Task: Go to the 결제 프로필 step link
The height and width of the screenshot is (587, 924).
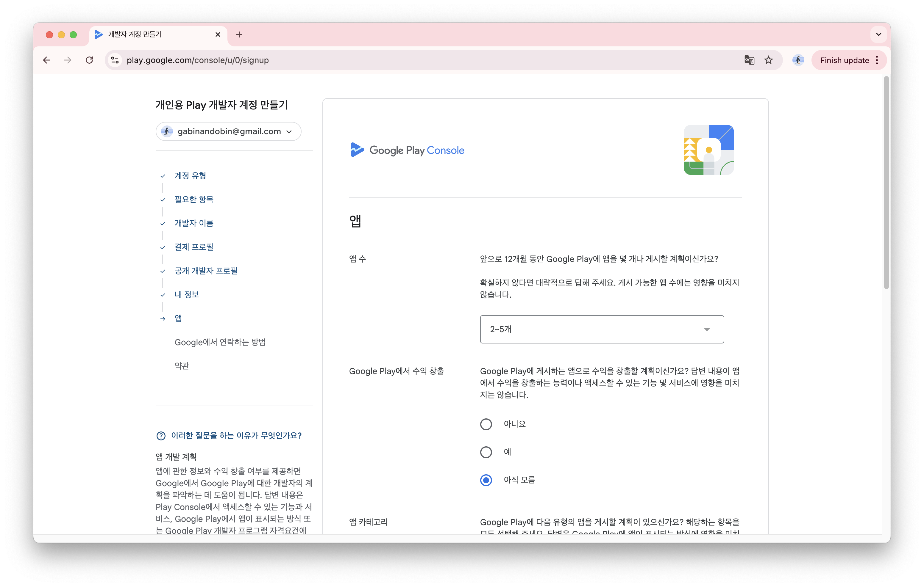Action: (193, 247)
